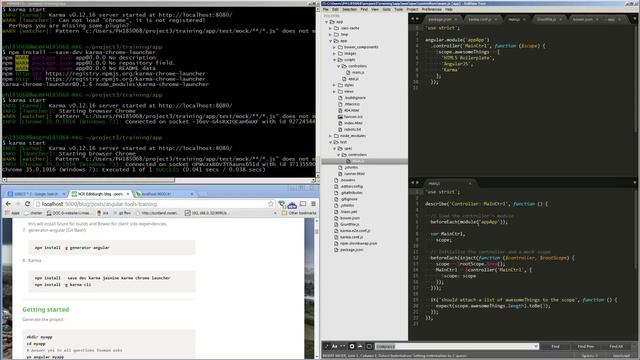The width and height of the screenshot is (640, 360).
Task: Open .gitignore in the sidebar
Action: [349, 199]
